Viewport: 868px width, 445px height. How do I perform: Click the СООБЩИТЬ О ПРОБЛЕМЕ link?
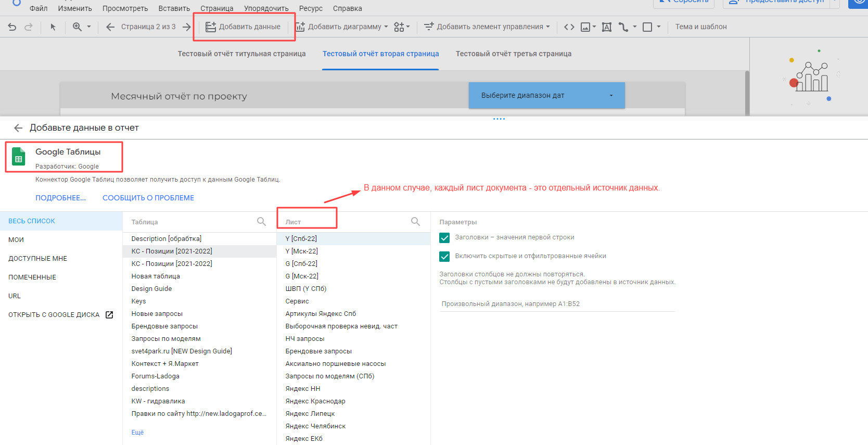[x=148, y=198]
